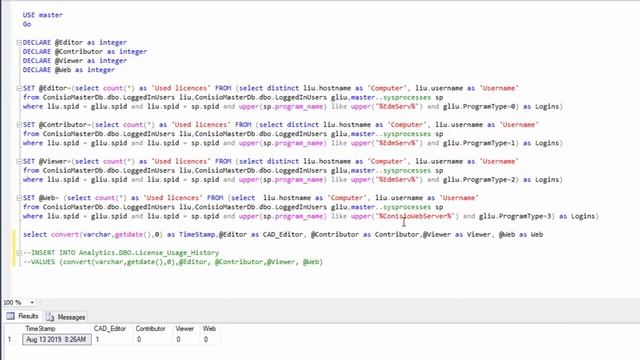The image size is (640, 360).
Task: Switch to the Results tab
Action: [22, 316]
